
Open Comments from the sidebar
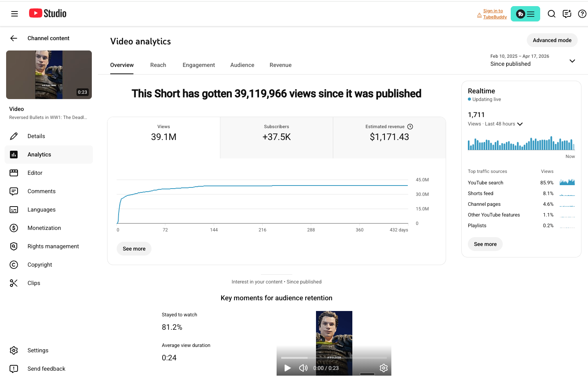click(14, 191)
